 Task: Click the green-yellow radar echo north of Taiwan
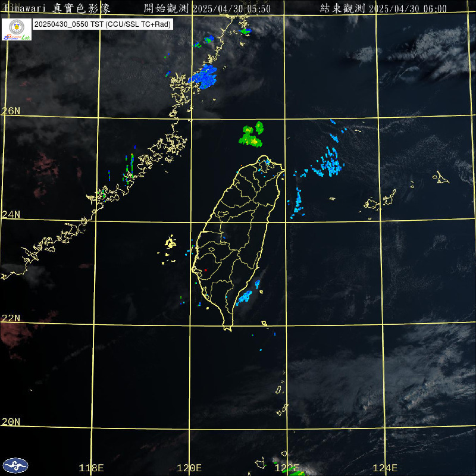point(251,134)
